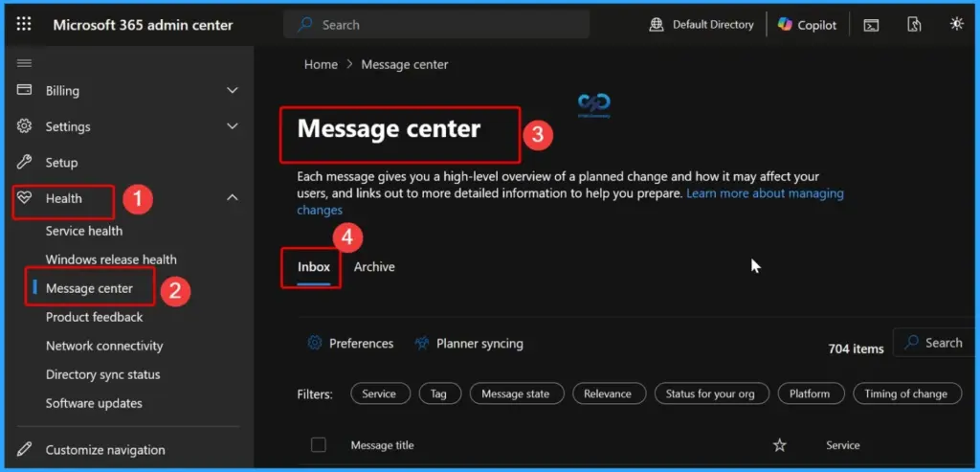
Task: Click the 704 items count
Action: (x=856, y=348)
